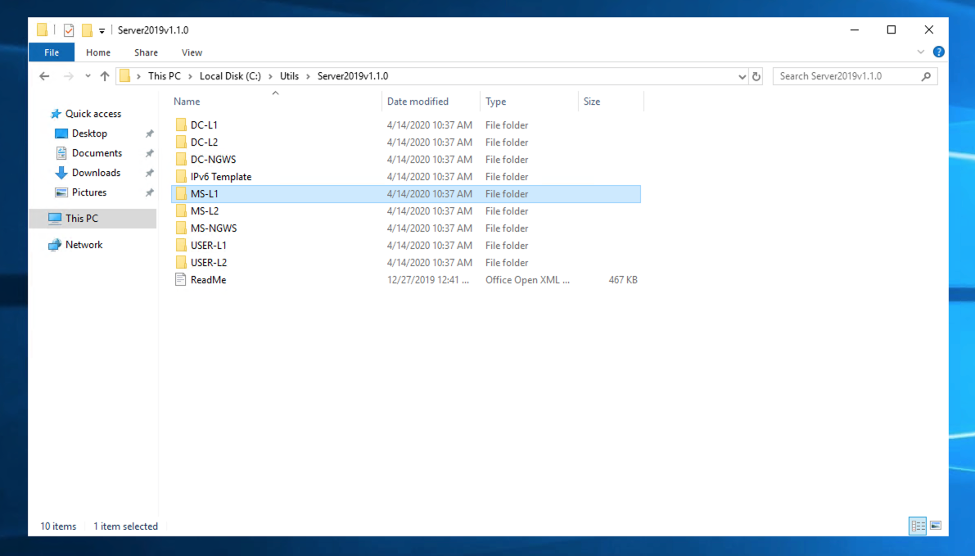Click Utils in the address path

(x=289, y=76)
